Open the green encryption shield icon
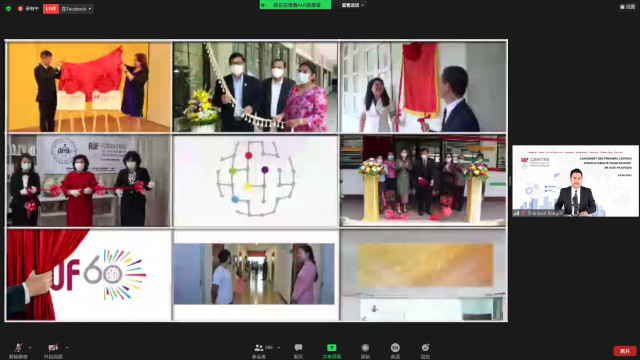 9,9
